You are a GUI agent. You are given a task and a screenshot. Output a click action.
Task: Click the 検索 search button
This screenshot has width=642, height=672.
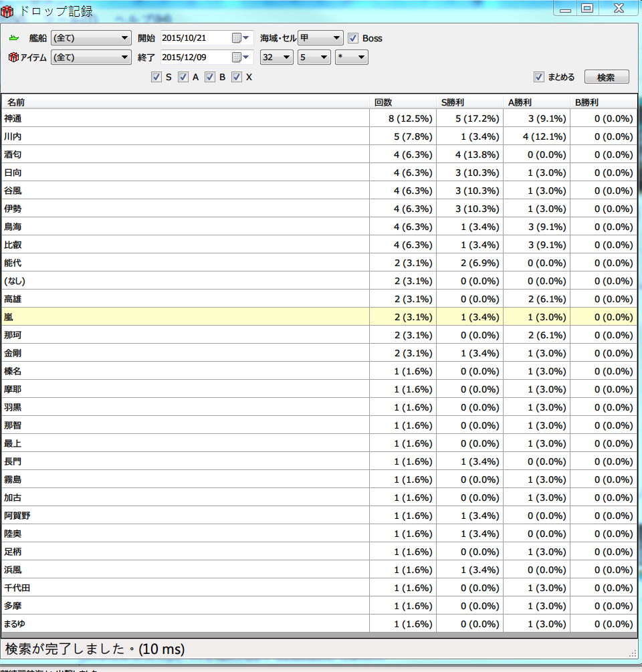pos(607,77)
